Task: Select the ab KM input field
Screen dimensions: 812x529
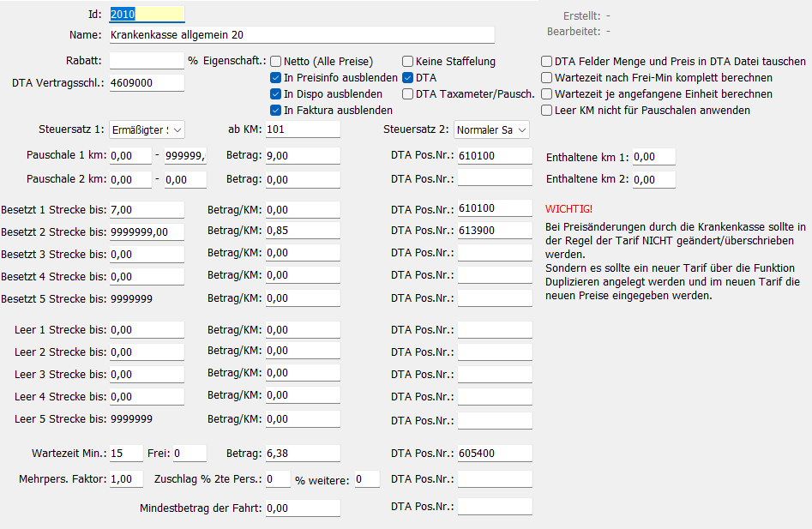Action: tap(303, 129)
